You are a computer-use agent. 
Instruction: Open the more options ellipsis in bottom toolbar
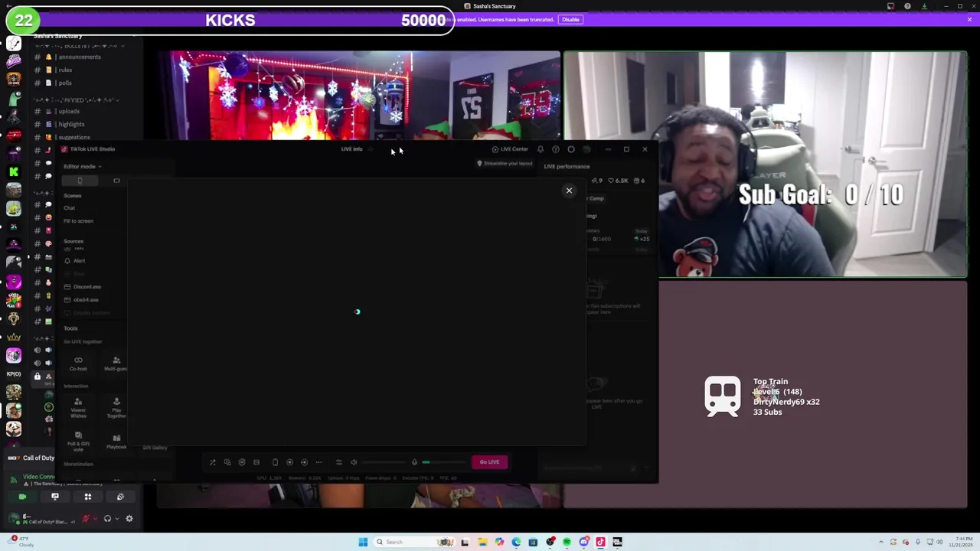(x=318, y=462)
